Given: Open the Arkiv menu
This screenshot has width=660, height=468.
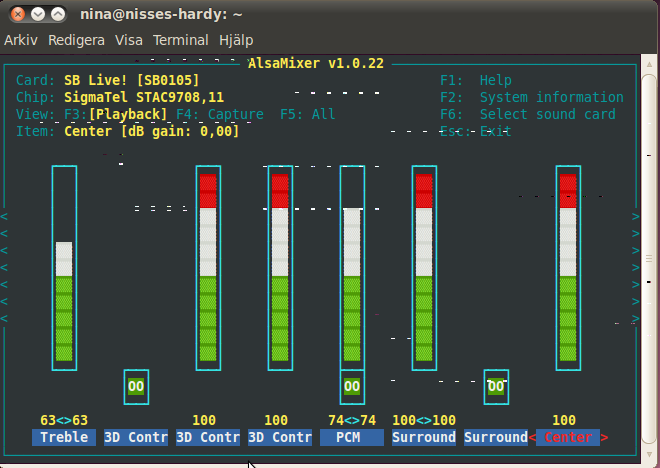Looking at the screenshot, I should [21, 40].
